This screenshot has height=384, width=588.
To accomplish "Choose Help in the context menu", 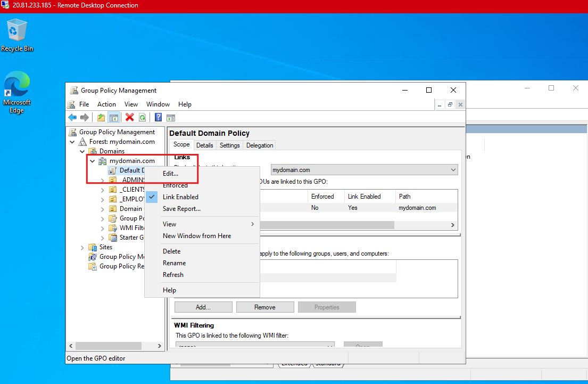I will tap(202, 290).
